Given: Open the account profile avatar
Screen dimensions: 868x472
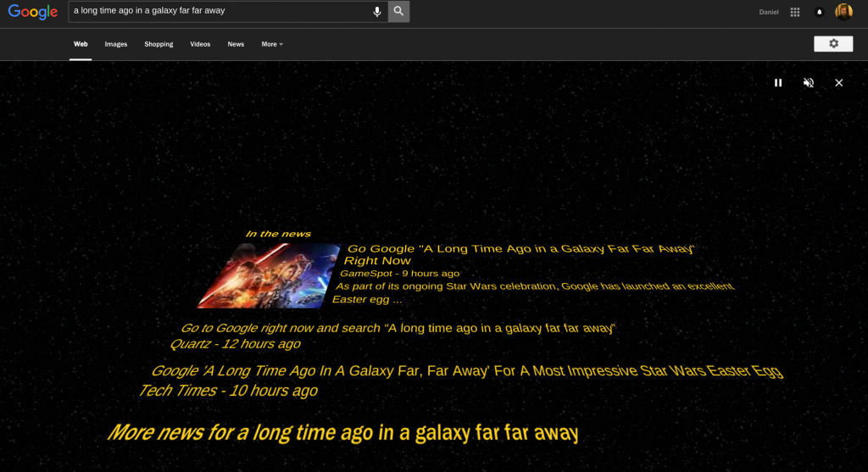Looking at the screenshot, I should tap(843, 12).
